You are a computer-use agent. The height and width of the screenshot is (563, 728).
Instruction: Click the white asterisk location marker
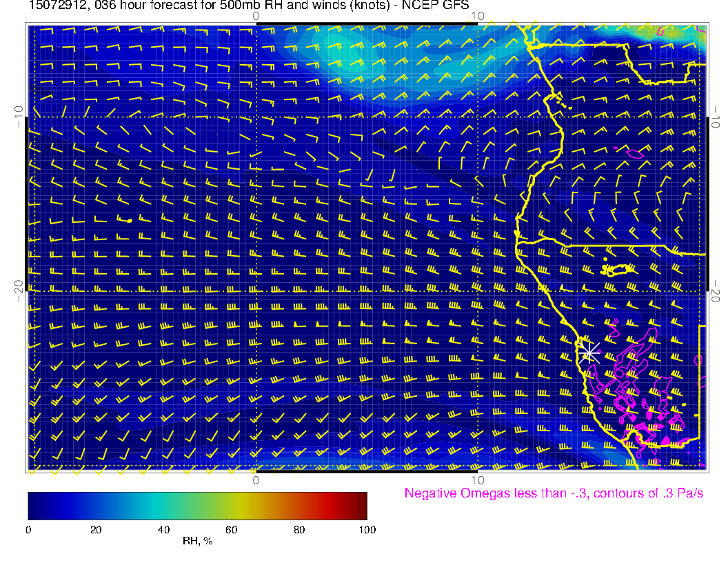coord(589,353)
